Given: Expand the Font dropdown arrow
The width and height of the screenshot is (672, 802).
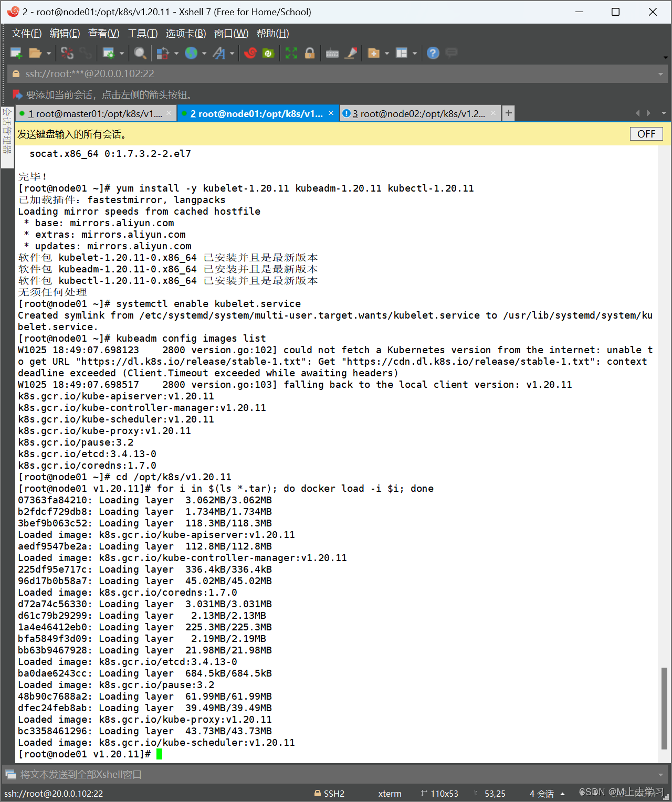Looking at the screenshot, I should click(232, 53).
